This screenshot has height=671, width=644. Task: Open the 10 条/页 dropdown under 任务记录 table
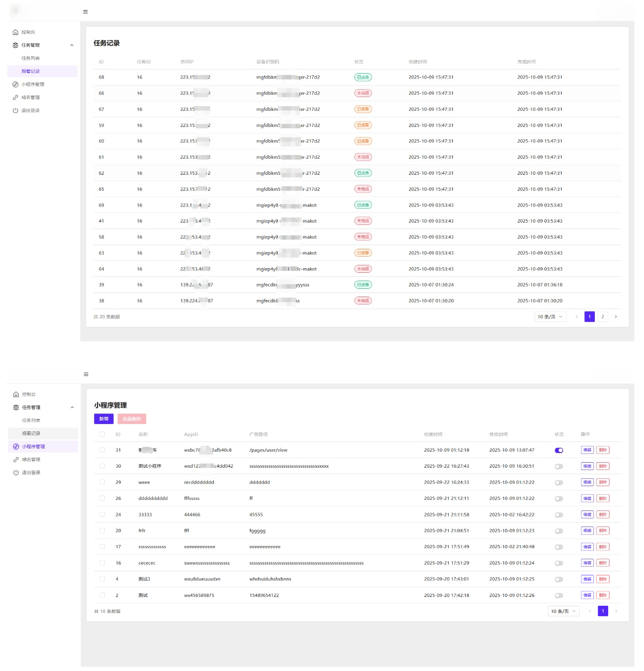[550, 317]
